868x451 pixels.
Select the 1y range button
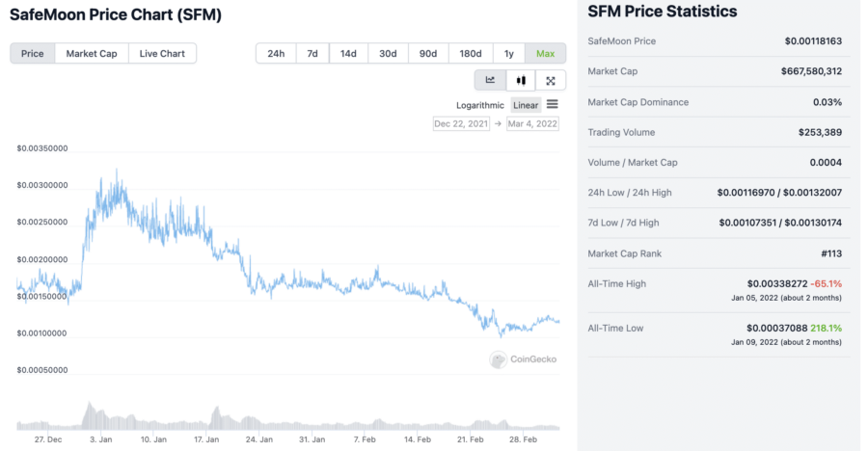508,53
